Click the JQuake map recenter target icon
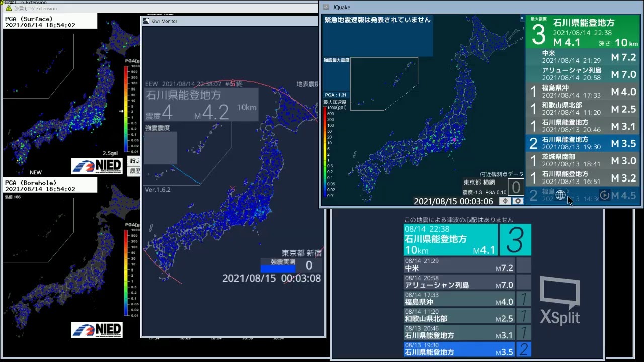 pos(505,201)
